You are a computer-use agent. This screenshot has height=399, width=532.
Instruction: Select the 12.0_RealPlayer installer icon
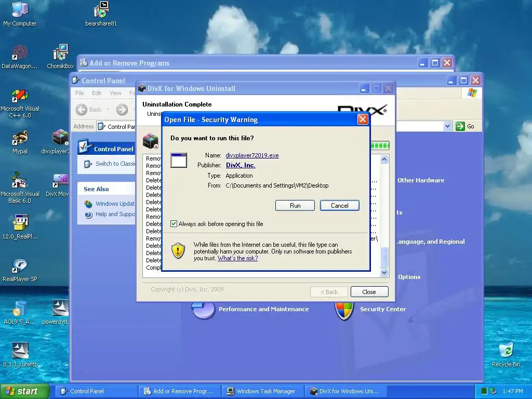click(x=20, y=227)
